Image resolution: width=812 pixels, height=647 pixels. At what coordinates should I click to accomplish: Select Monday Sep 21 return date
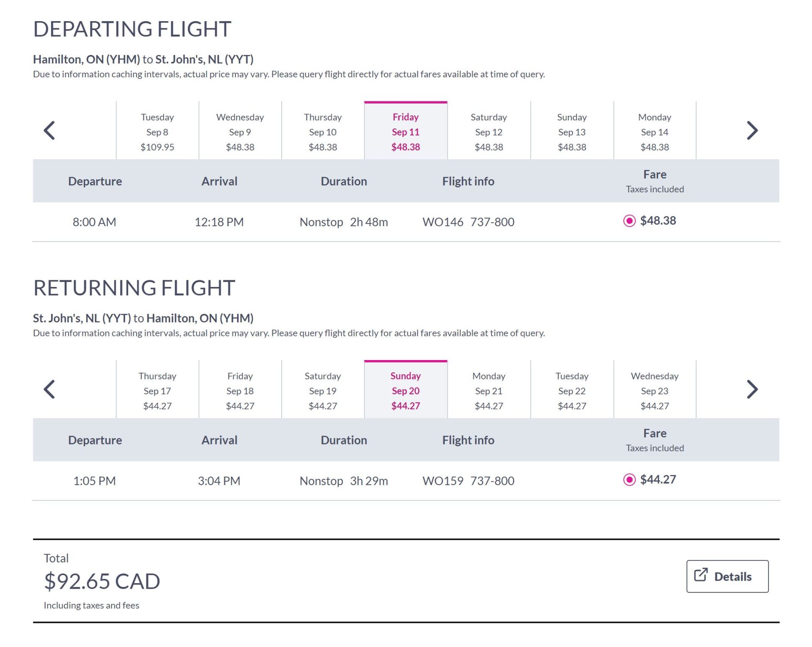488,390
